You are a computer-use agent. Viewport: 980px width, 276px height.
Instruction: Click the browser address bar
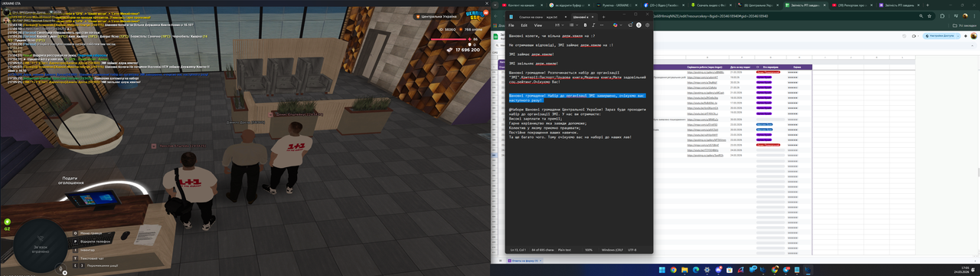(x=781, y=16)
